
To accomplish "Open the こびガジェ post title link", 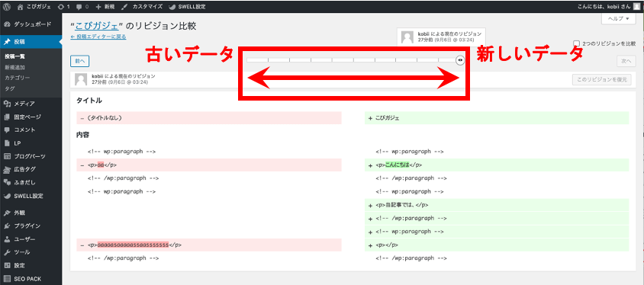I will [96, 26].
